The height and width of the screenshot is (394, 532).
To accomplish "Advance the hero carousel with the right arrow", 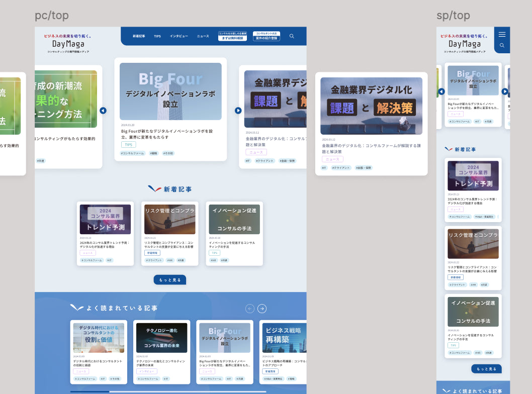I will [238, 110].
